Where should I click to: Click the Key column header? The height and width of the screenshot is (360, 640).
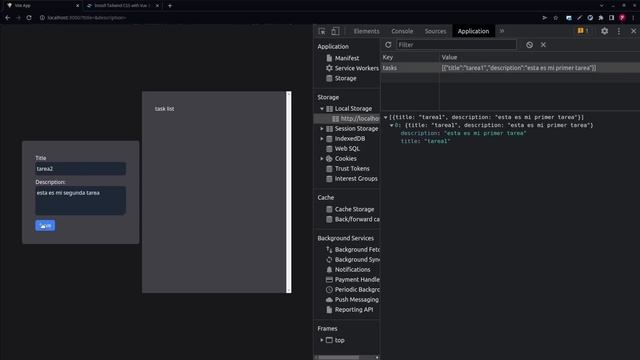coord(410,58)
